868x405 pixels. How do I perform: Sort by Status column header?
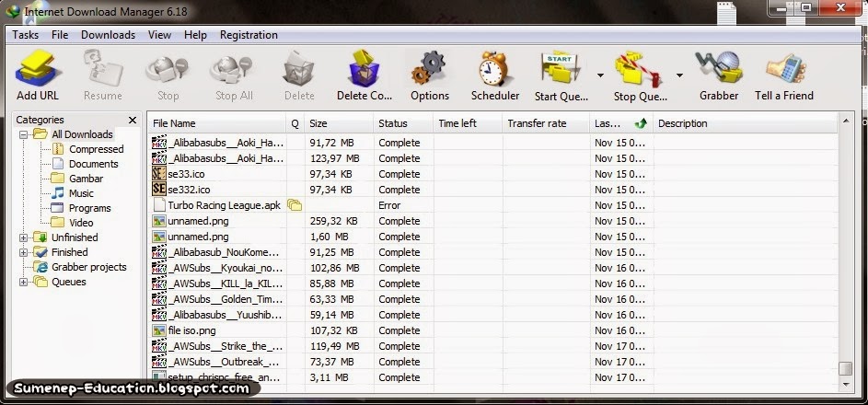(x=403, y=123)
